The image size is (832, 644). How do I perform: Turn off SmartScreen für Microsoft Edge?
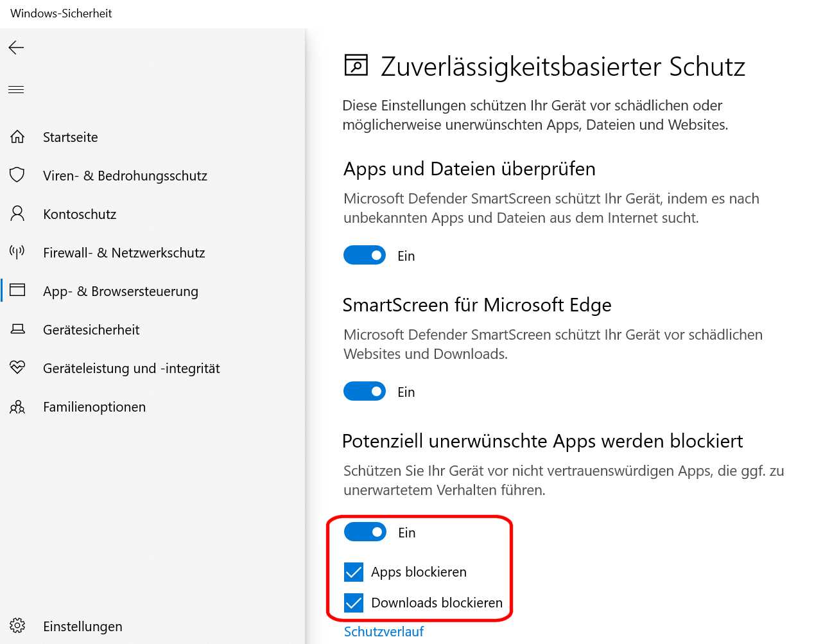364,391
